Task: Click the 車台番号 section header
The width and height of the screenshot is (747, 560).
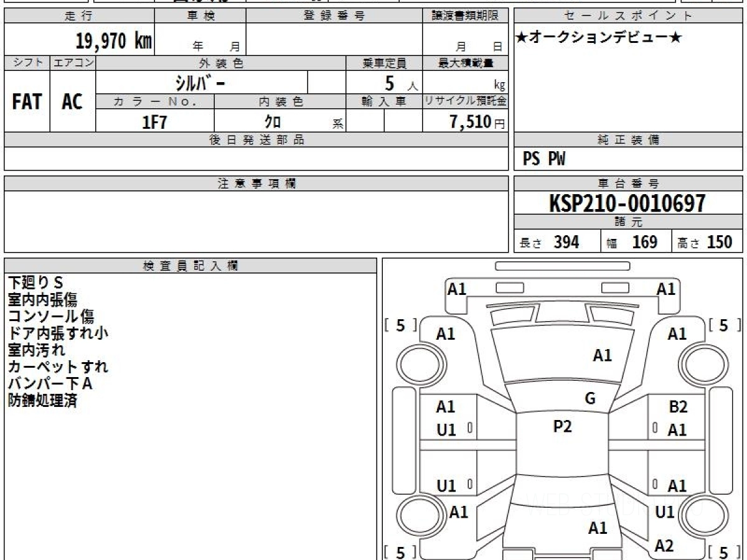Action: coord(629,184)
